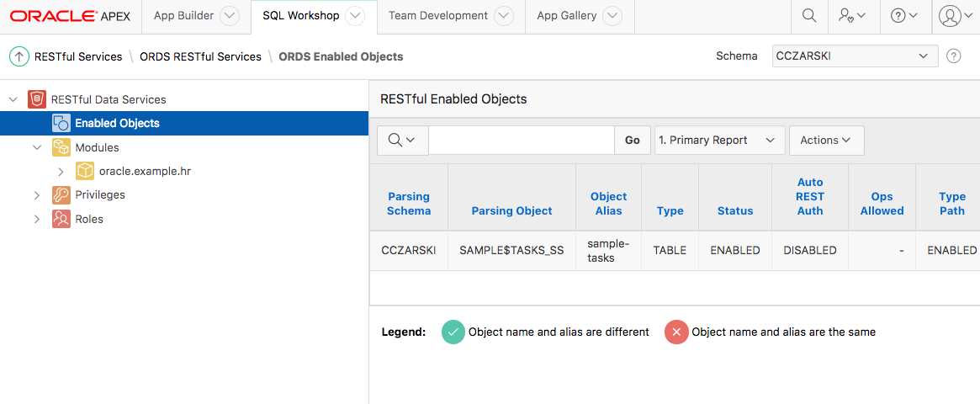980x404 pixels.
Task: Collapse the Modules tree node
Action: tap(37, 147)
